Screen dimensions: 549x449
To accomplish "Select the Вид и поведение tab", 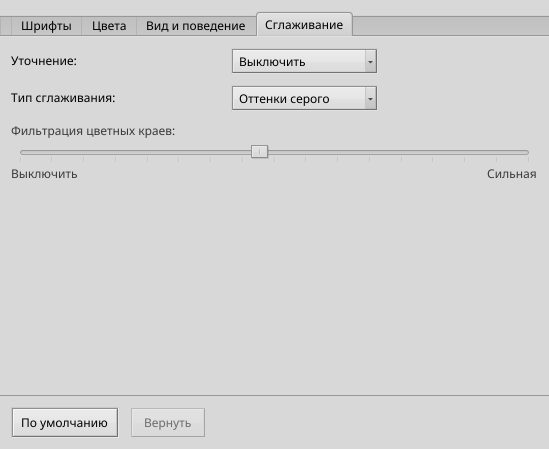I will coord(195,26).
